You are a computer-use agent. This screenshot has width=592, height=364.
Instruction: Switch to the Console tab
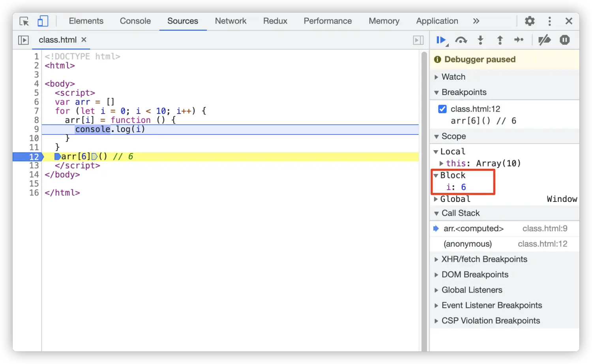click(135, 21)
